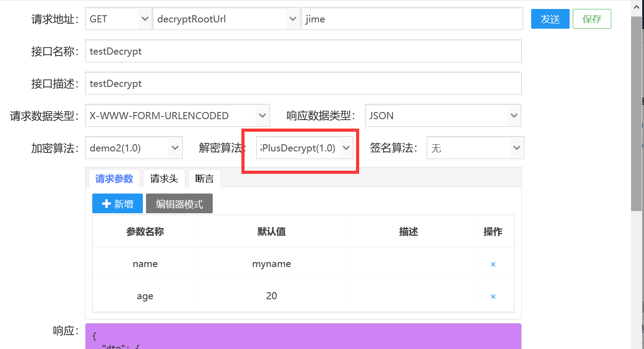Click the 保存 save button
644x349 pixels.
pos(592,19)
